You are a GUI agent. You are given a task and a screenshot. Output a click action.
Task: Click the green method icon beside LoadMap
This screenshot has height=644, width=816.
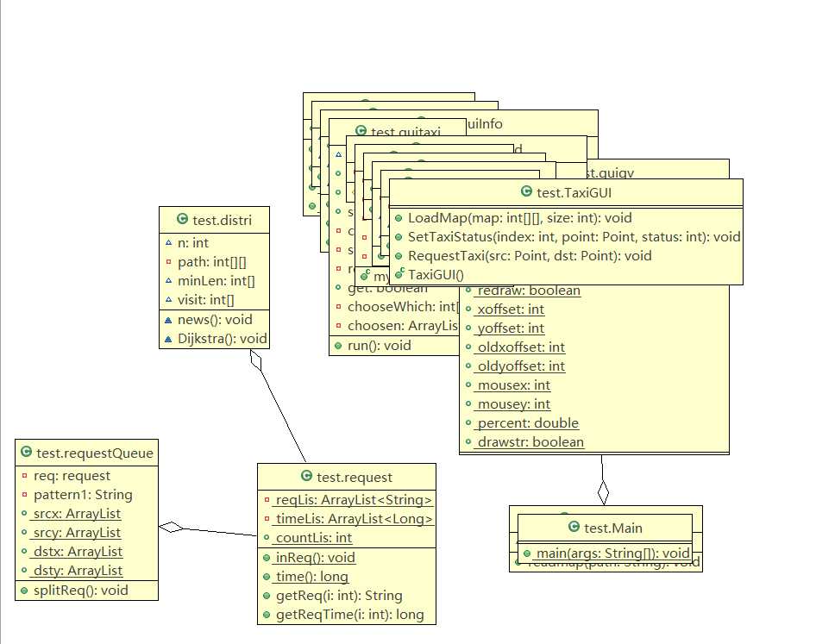coord(399,218)
